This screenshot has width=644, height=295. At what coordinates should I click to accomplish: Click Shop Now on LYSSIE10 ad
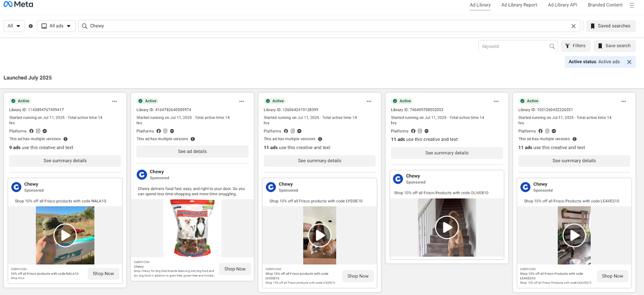point(358,276)
